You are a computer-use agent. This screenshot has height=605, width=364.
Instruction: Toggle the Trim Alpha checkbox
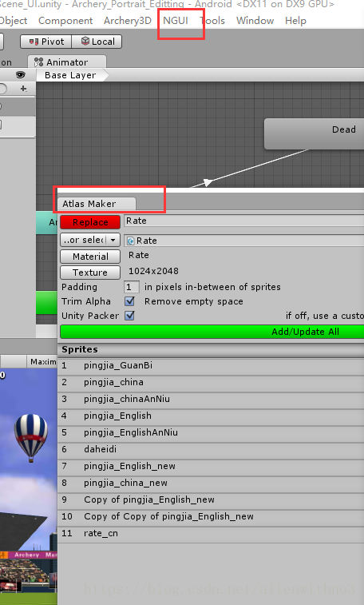coord(130,301)
